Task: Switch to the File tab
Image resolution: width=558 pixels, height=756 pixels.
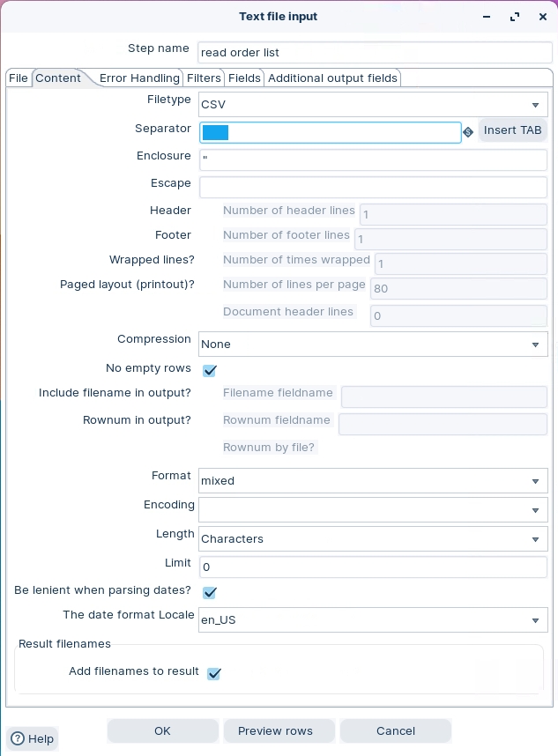Action: pos(19,78)
